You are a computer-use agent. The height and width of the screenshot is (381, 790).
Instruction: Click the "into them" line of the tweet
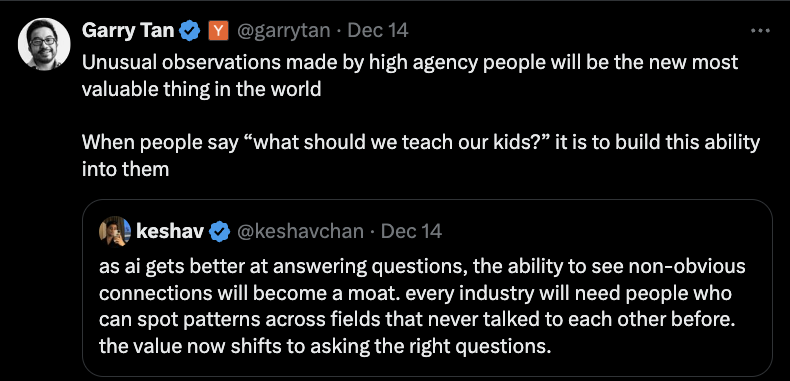(125, 169)
